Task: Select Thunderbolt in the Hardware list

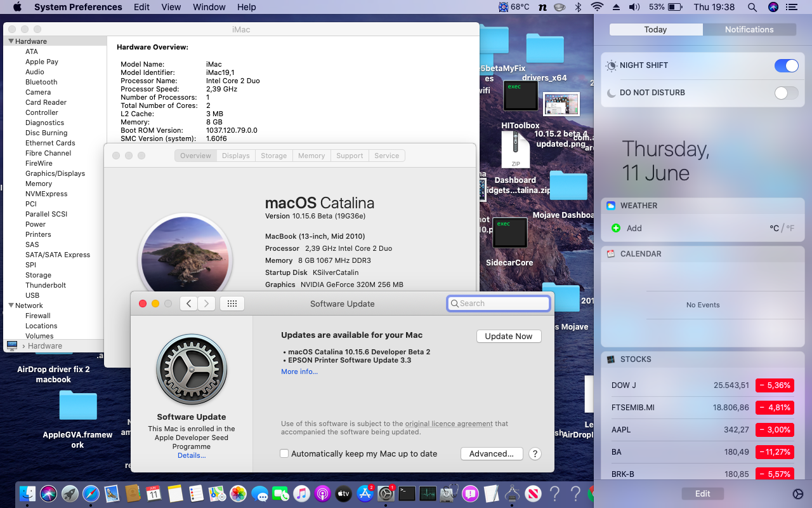Action: pyautogui.click(x=46, y=285)
